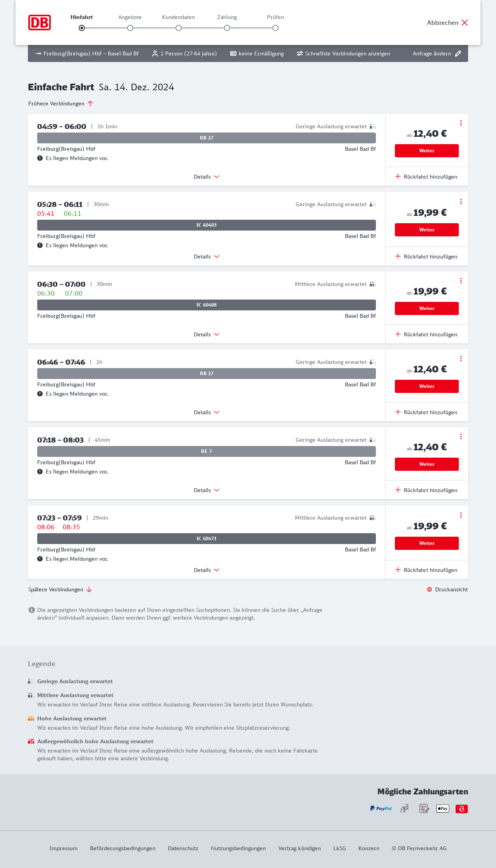Click the IC 60471 train bar
Viewport: 496px width, 868px height.
tap(207, 539)
